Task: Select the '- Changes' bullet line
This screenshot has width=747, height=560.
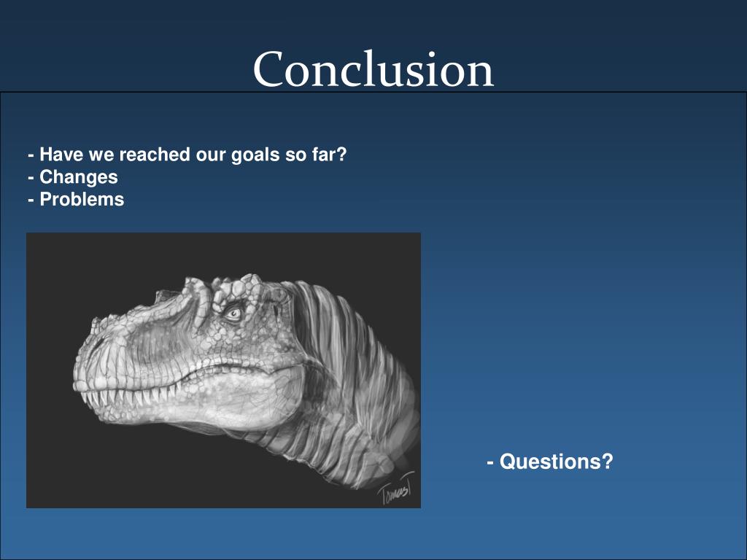Action: pyautogui.click(x=73, y=177)
